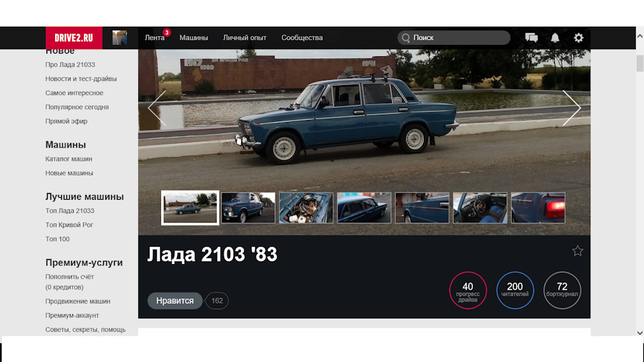Click the Лада 2103 '83 title
Image resolution: width=644 pixels, height=362 pixels.
pyautogui.click(x=213, y=255)
